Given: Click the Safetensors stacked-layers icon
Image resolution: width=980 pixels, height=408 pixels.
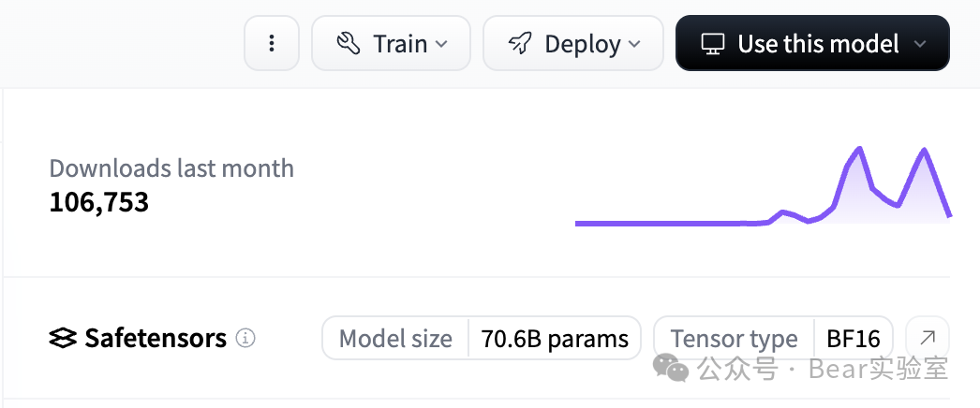Looking at the screenshot, I should coord(63,338).
